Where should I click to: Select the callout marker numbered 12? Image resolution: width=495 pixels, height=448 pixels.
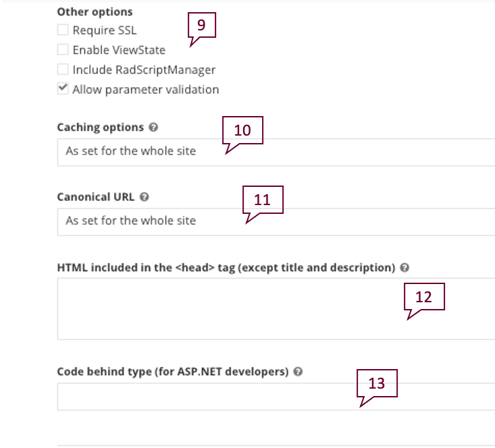tap(423, 296)
